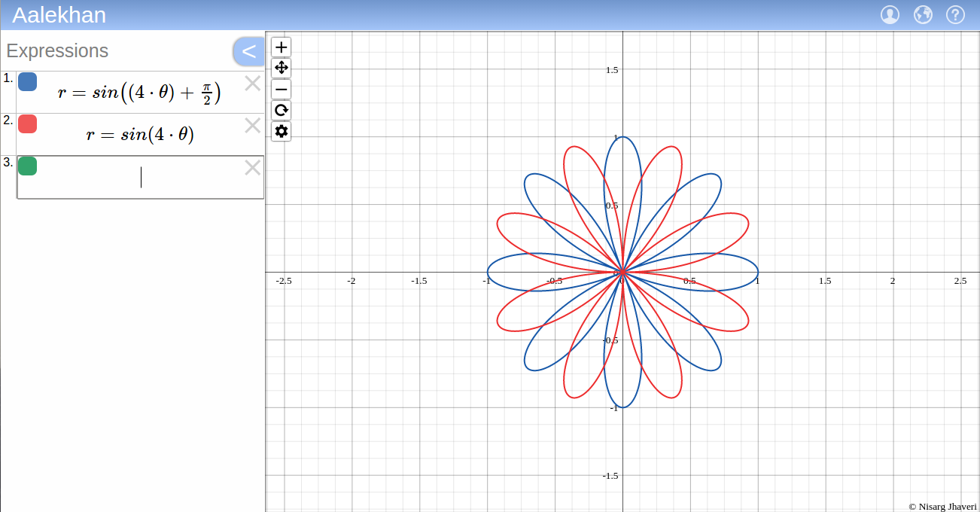Image resolution: width=980 pixels, height=512 pixels.
Task: Delete expression 1 with its X button
Action: pyautogui.click(x=253, y=84)
